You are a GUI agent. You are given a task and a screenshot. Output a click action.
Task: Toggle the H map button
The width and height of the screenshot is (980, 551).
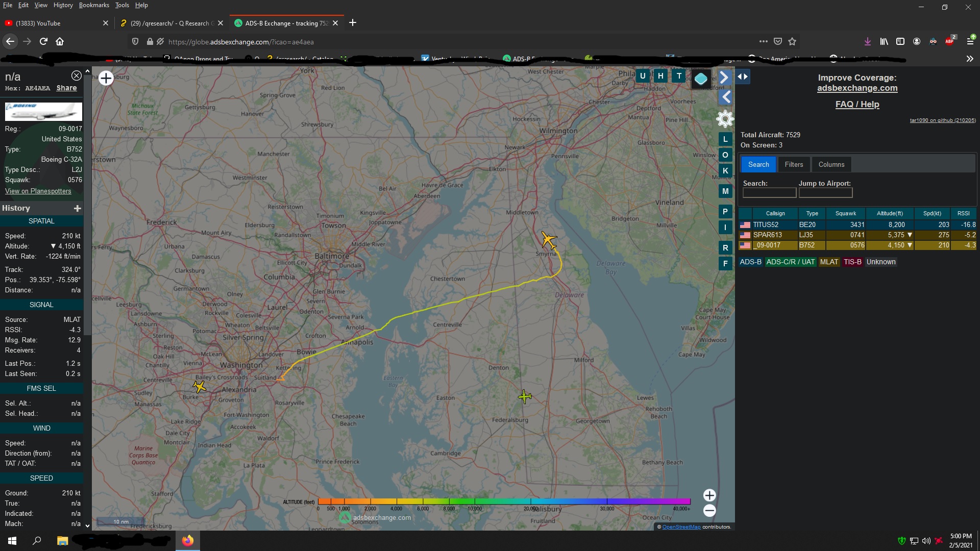(x=660, y=76)
